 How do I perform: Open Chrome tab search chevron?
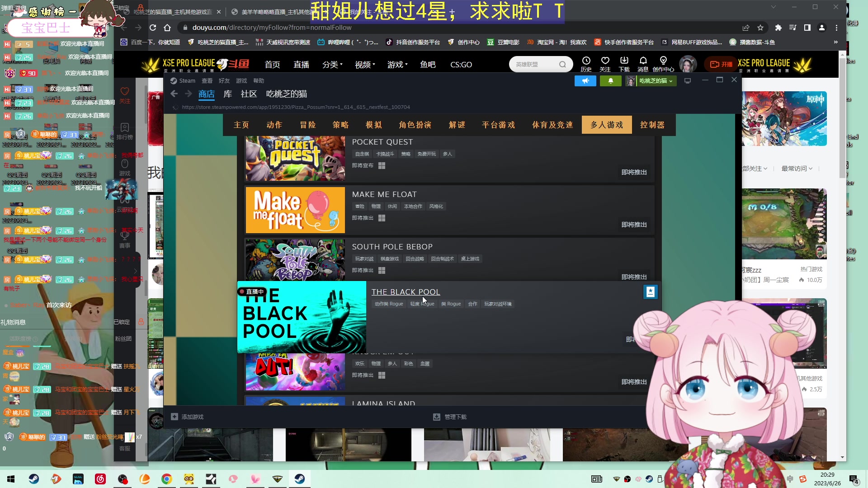pyautogui.click(x=774, y=7)
